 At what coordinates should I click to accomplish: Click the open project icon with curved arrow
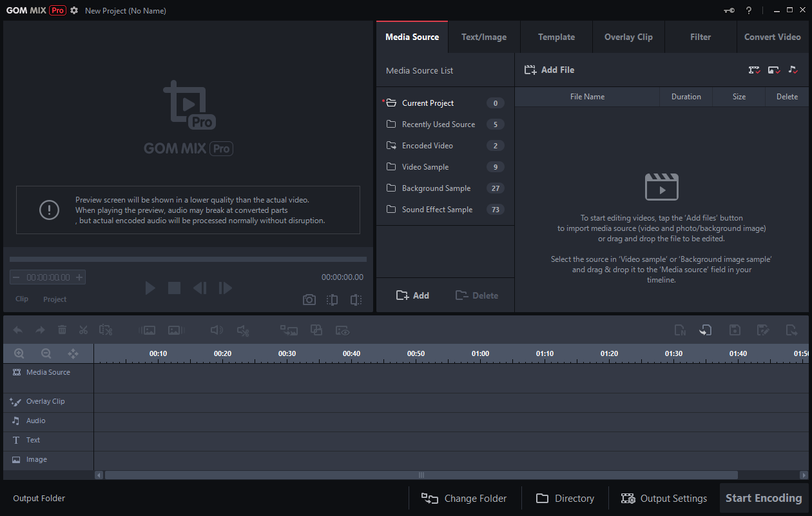click(706, 330)
